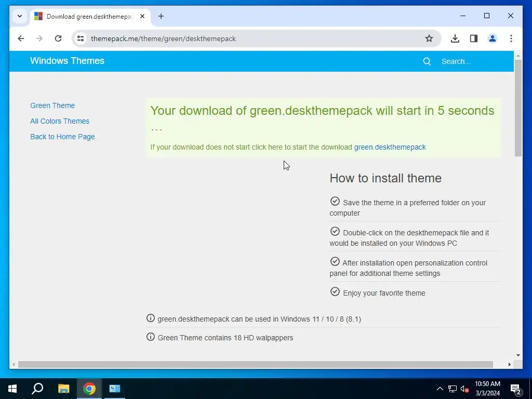Viewport: 532px width, 399px height.
Task: Open the Green Theme link
Action: click(x=52, y=105)
